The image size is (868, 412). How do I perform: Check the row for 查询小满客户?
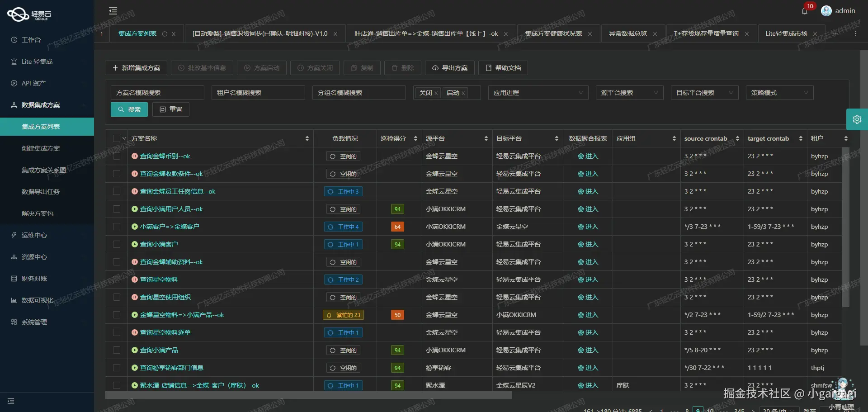117,244
